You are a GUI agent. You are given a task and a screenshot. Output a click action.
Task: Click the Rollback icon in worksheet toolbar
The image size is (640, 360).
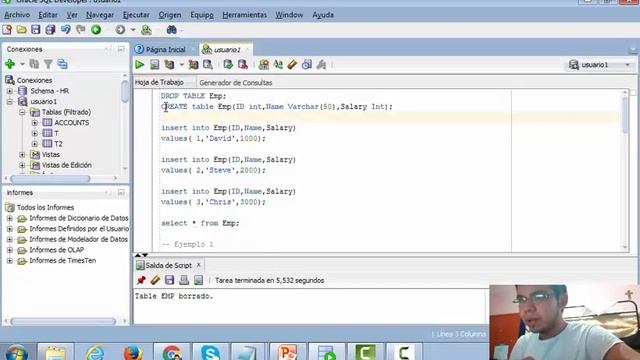[243, 64]
